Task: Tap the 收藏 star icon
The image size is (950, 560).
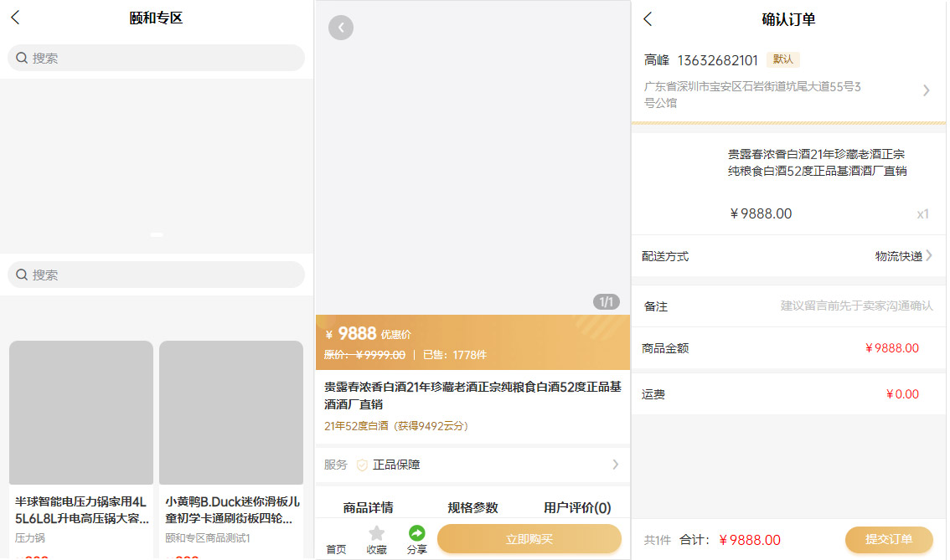Action: [377, 534]
